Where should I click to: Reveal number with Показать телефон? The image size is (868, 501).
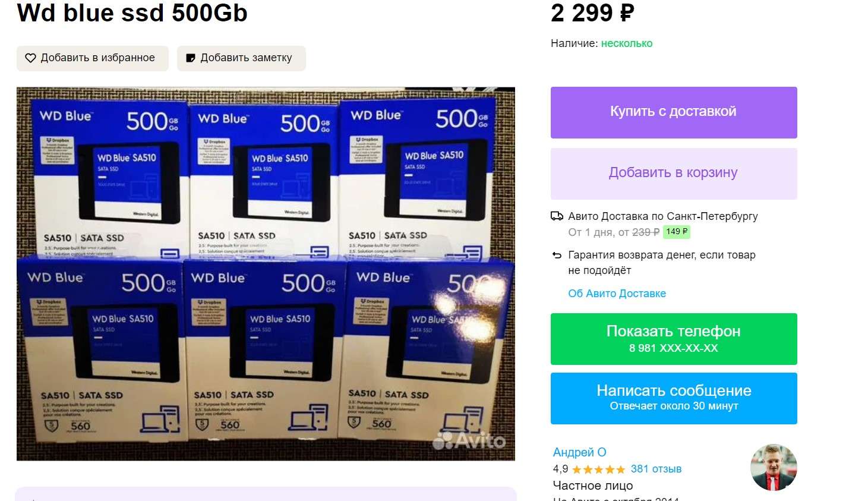(674, 339)
